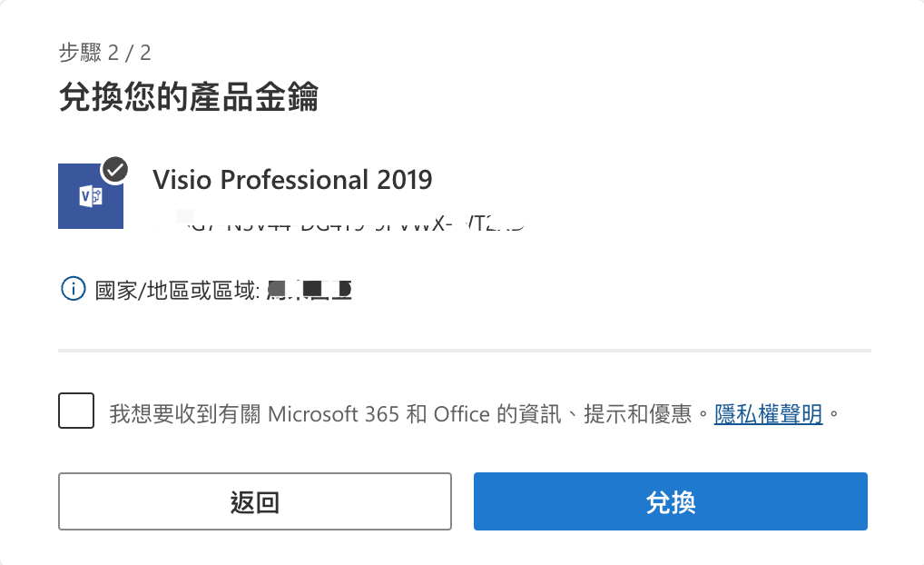Viewport: 924px width, 565px height.
Task: Click the 步驟 2 / 2 step indicator
Action: [x=104, y=53]
